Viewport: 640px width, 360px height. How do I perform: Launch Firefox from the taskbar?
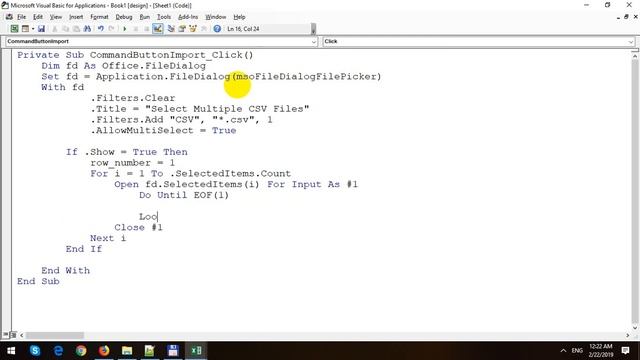point(104,351)
